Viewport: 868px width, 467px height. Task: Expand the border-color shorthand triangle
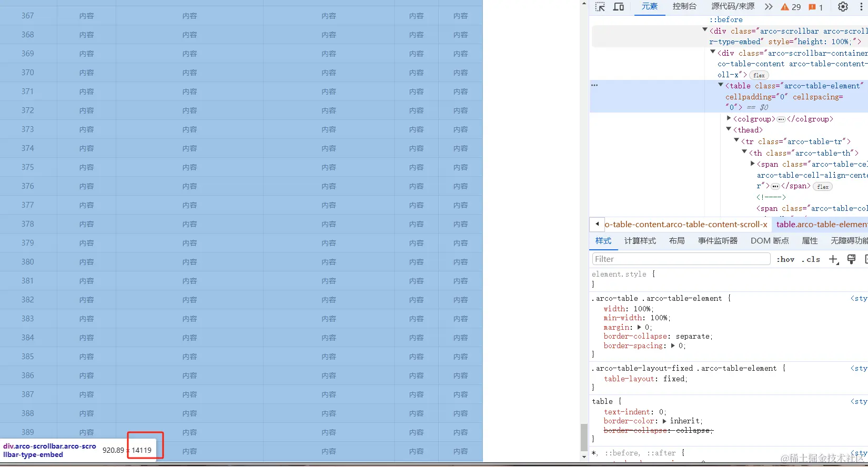(664, 421)
